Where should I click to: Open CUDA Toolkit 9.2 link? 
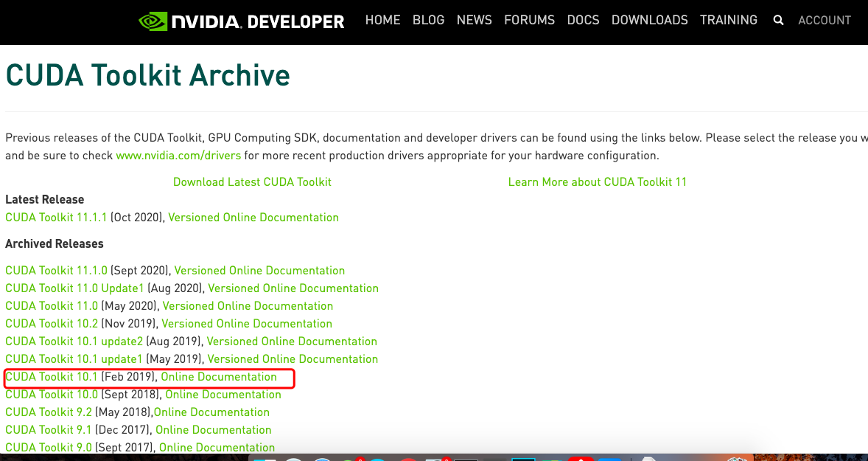pyautogui.click(x=48, y=412)
